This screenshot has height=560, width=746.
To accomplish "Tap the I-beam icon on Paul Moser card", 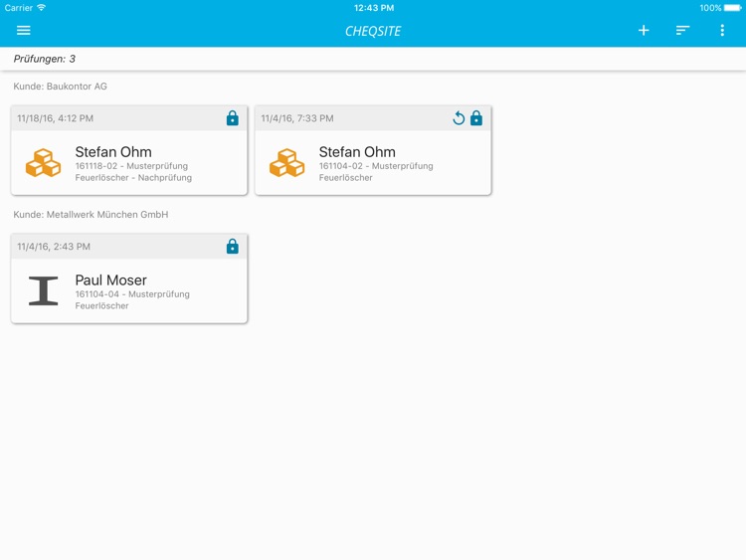I will 44,290.
